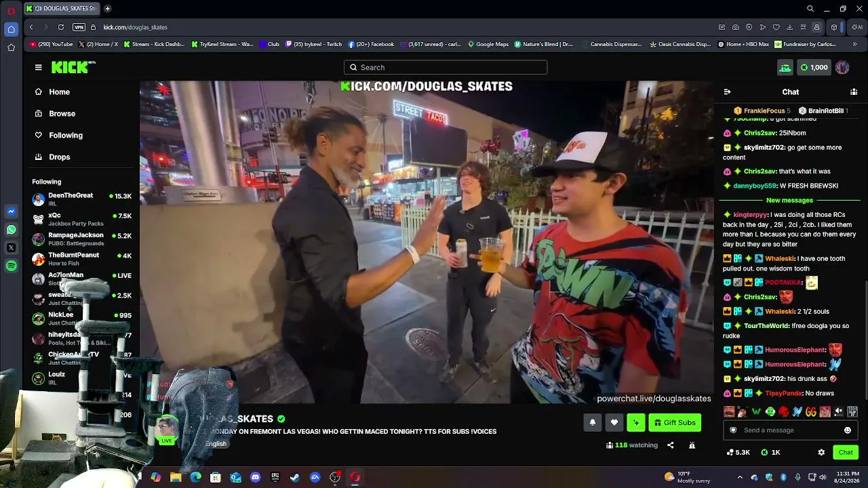Open the browser tab search magnifier

click(x=810, y=9)
